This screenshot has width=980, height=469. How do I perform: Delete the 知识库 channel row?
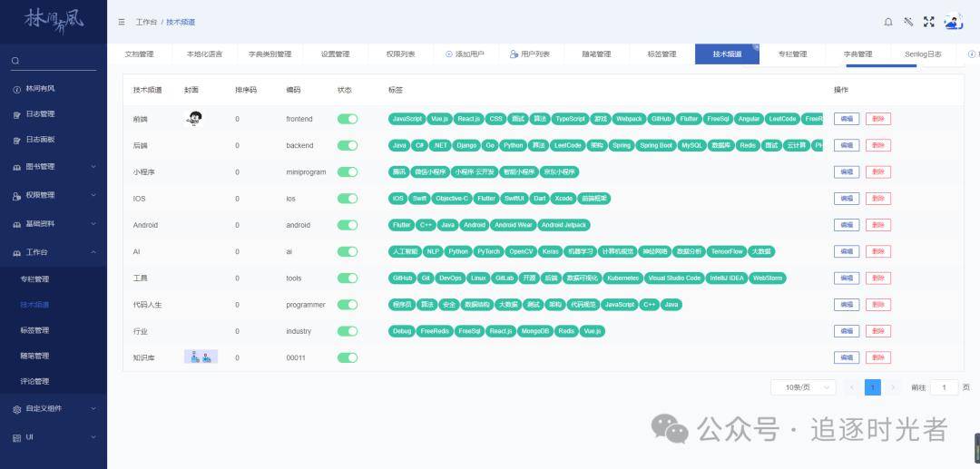[878, 357]
